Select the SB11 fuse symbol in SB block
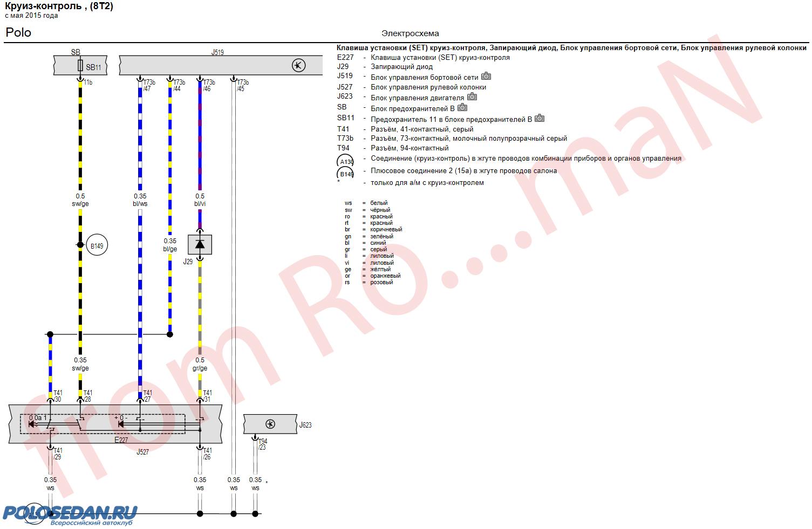 click(x=80, y=66)
